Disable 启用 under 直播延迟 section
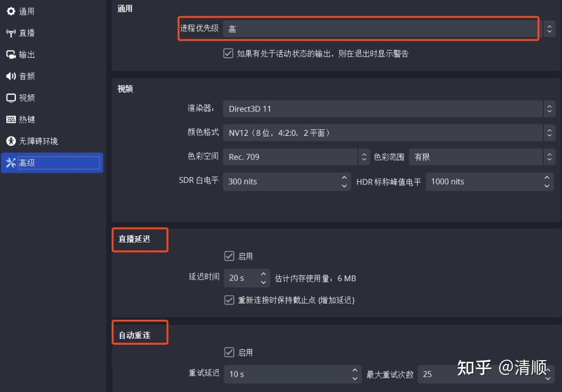The height and width of the screenshot is (392, 562). coord(228,256)
